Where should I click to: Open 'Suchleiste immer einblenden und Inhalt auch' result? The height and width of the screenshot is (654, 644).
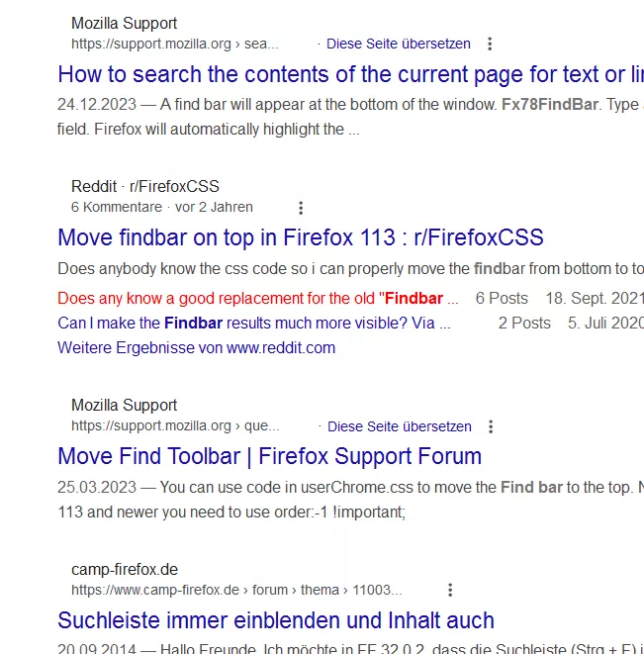click(x=276, y=620)
